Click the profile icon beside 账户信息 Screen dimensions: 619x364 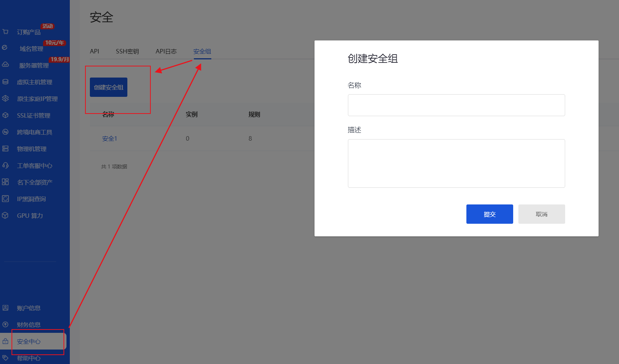pos(5,308)
